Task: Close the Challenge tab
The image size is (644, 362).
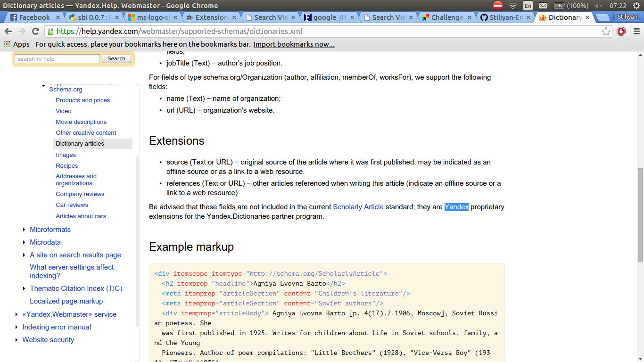Action: [470, 17]
